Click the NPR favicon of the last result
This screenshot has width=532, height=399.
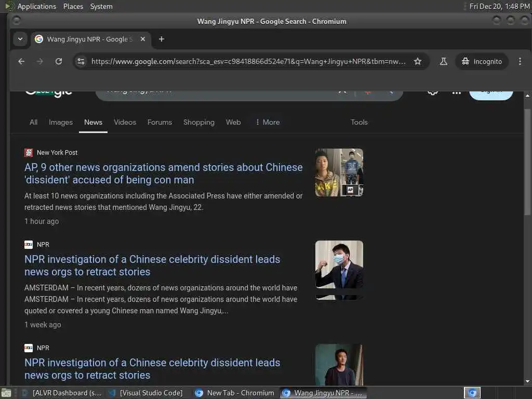[x=29, y=348]
